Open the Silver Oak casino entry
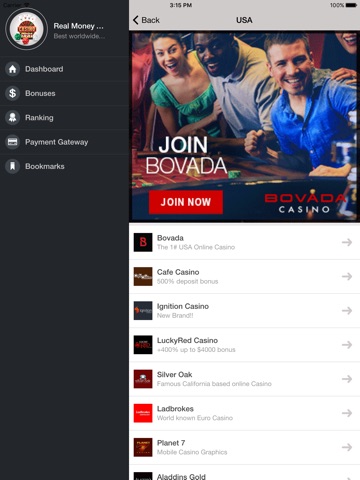 (244, 379)
